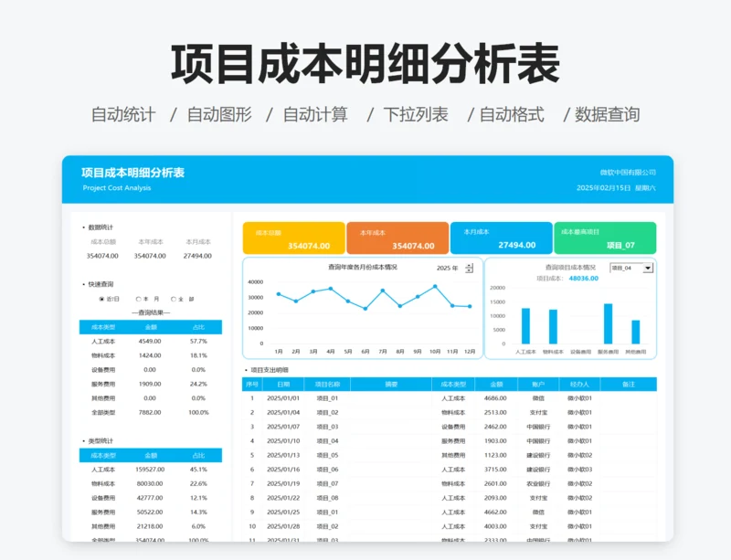Click the 项目名称 column header
The image size is (731, 560).
tap(327, 385)
